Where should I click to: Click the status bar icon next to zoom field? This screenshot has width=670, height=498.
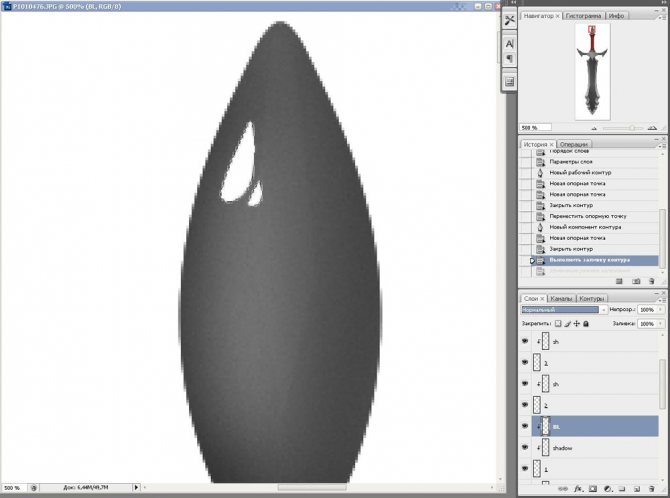click(34, 488)
